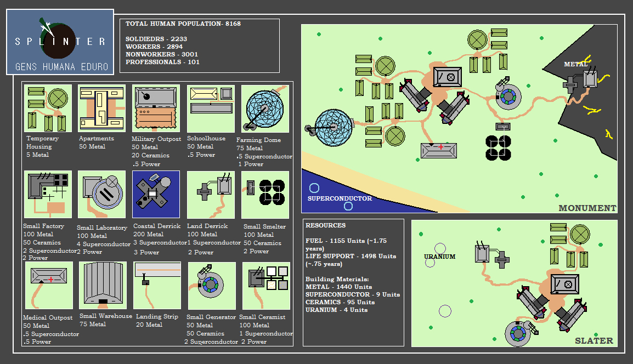Pick the Landing Strip icon
Viewport: 633px width, 364px height.
point(157,286)
